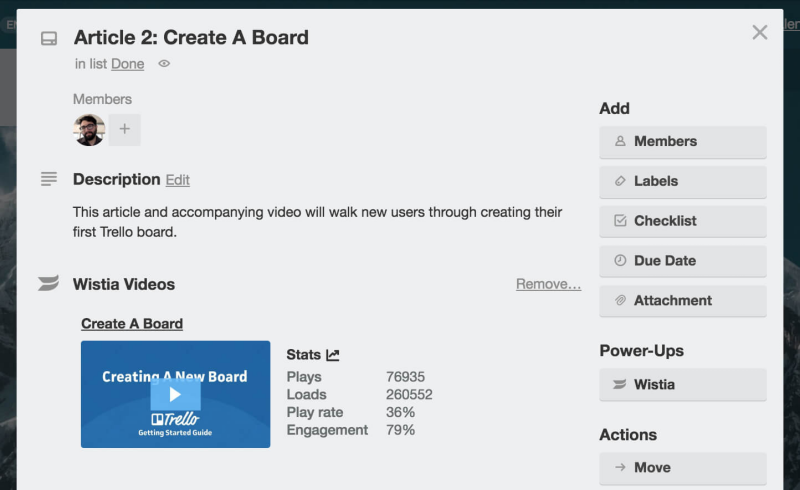This screenshot has height=490, width=800.
Task: Open the Create A Board video link
Action: coord(132,324)
